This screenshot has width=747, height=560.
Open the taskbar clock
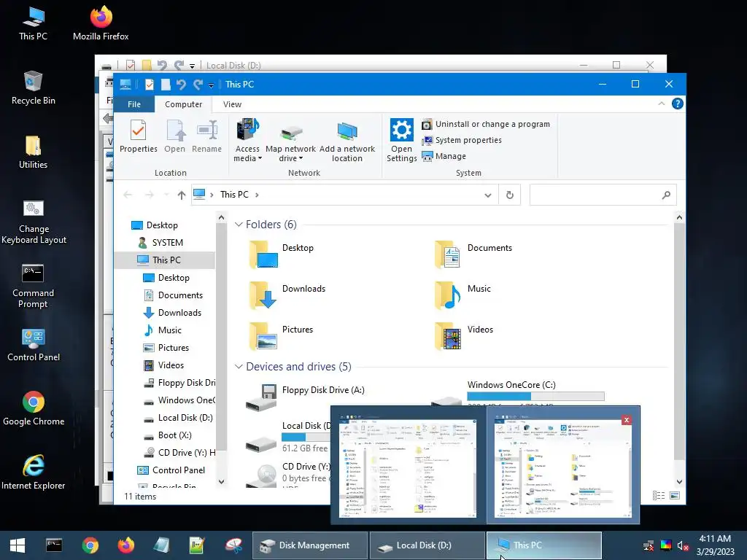tap(715, 545)
